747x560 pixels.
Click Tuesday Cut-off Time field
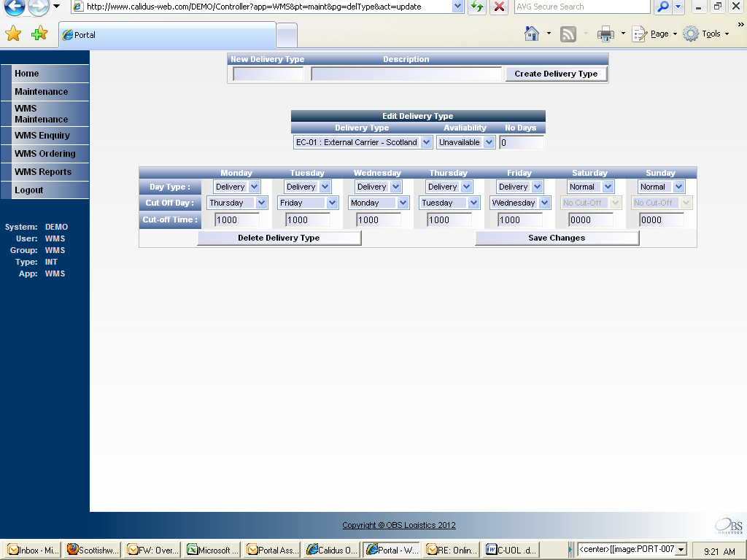click(308, 220)
